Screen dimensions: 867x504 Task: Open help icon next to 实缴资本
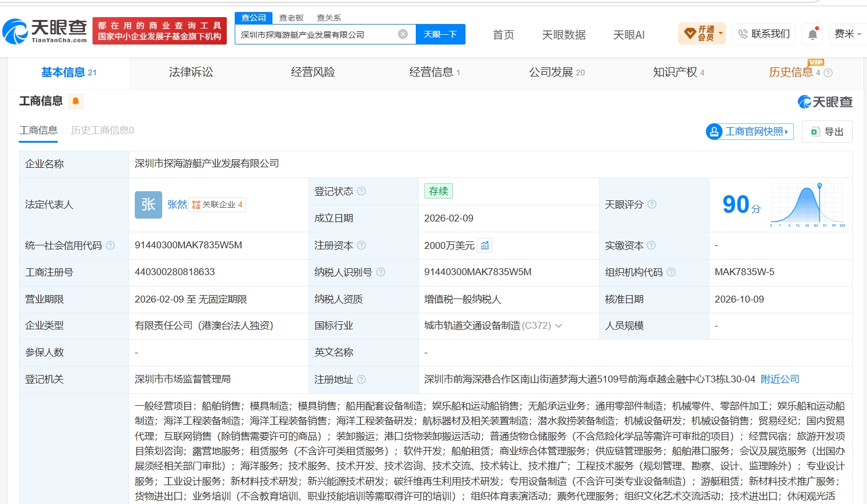click(x=651, y=245)
